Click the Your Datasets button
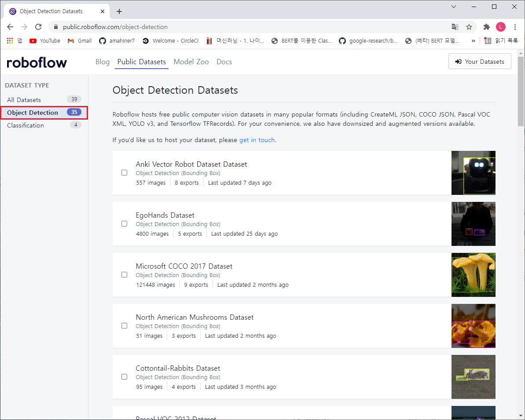This screenshot has height=420, width=525. 480,62
